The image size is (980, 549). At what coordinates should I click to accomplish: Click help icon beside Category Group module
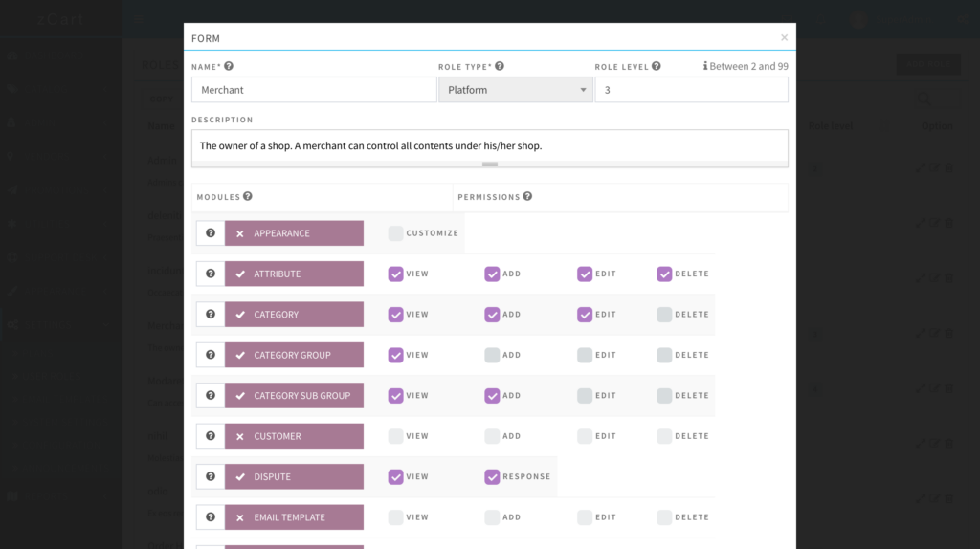pos(210,355)
